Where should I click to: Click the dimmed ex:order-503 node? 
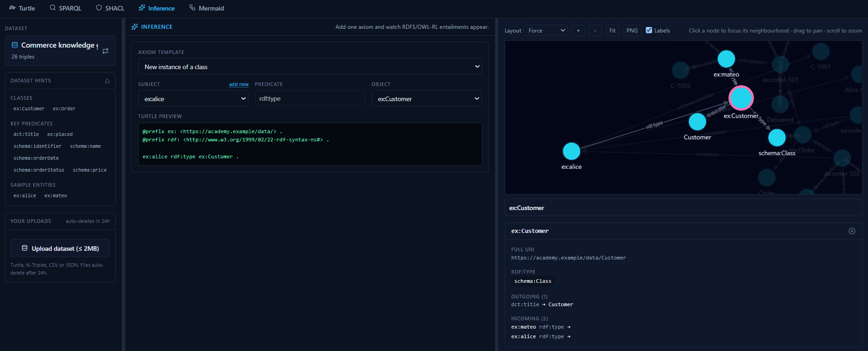click(x=780, y=65)
